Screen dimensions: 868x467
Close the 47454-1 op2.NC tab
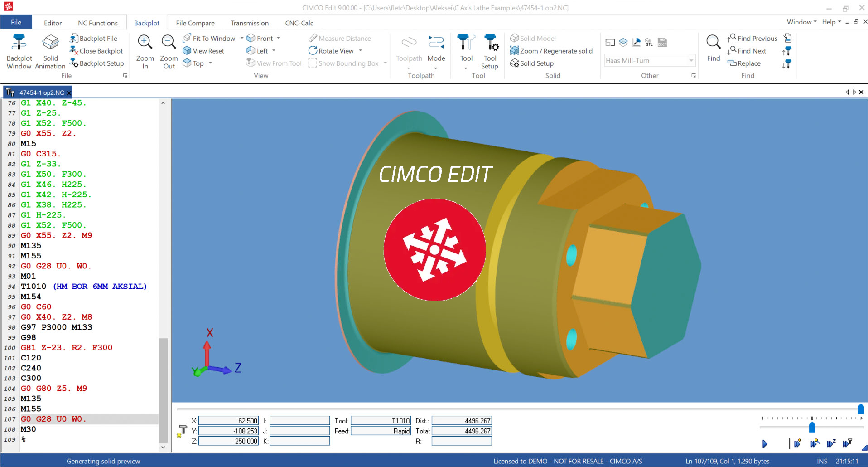point(69,93)
